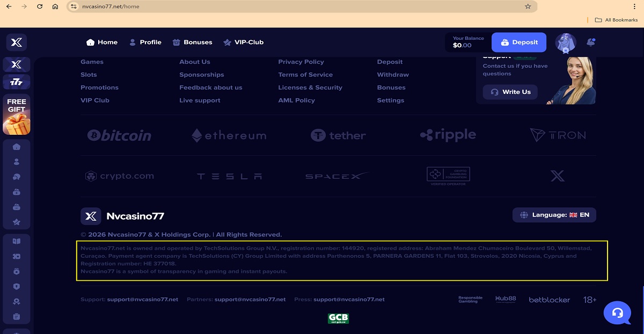Screen dimensions: 644x334
Task: Click the AML Policy footer link
Action: pyautogui.click(x=296, y=100)
